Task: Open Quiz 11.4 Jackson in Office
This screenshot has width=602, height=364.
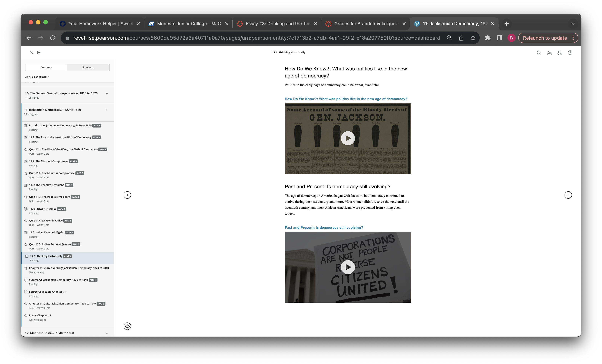Action: (46, 221)
